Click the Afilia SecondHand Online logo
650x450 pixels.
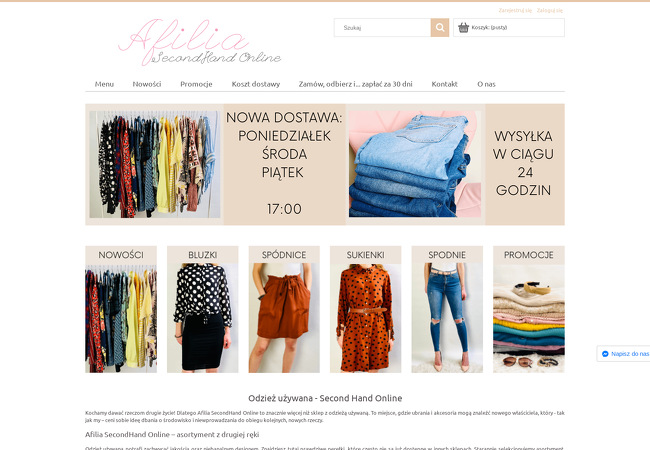click(x=200, y=43)
